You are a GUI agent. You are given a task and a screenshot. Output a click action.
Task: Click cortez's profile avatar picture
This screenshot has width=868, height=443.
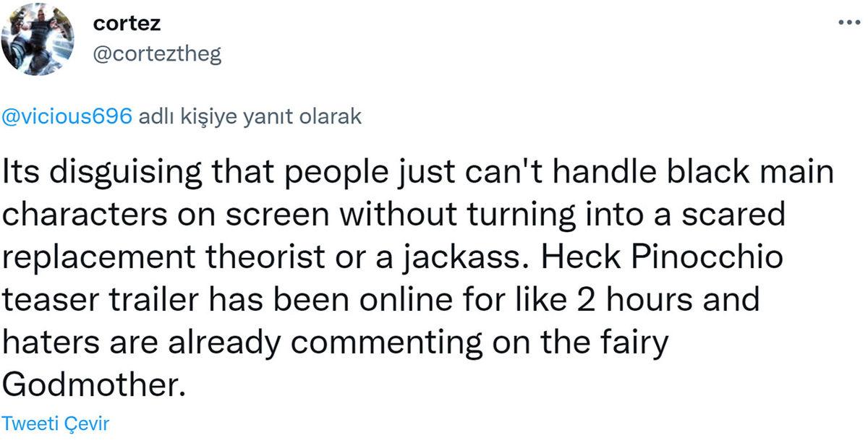(x=39, y=40)
